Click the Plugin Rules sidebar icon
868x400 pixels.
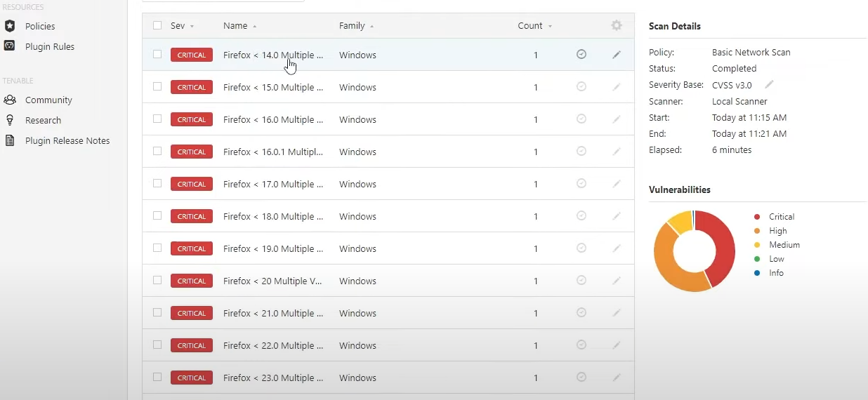pos(10,46)
